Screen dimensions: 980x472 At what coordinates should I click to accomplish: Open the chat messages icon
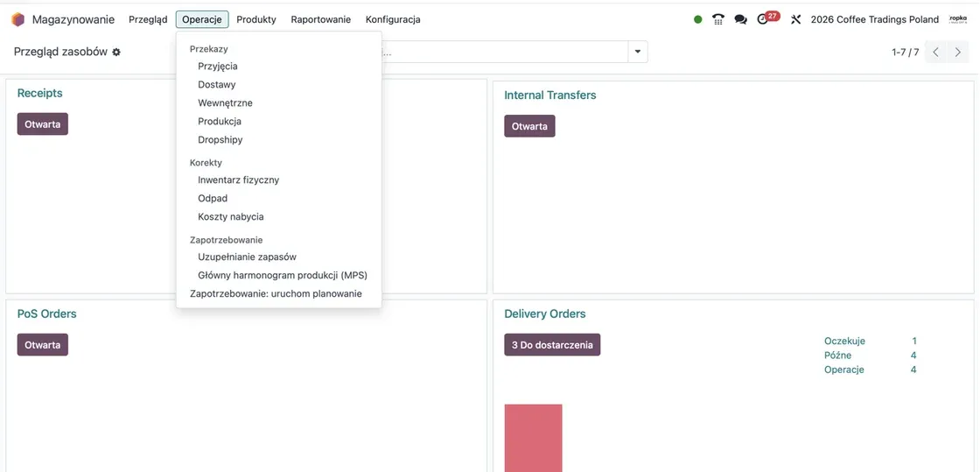click(740, 19)
